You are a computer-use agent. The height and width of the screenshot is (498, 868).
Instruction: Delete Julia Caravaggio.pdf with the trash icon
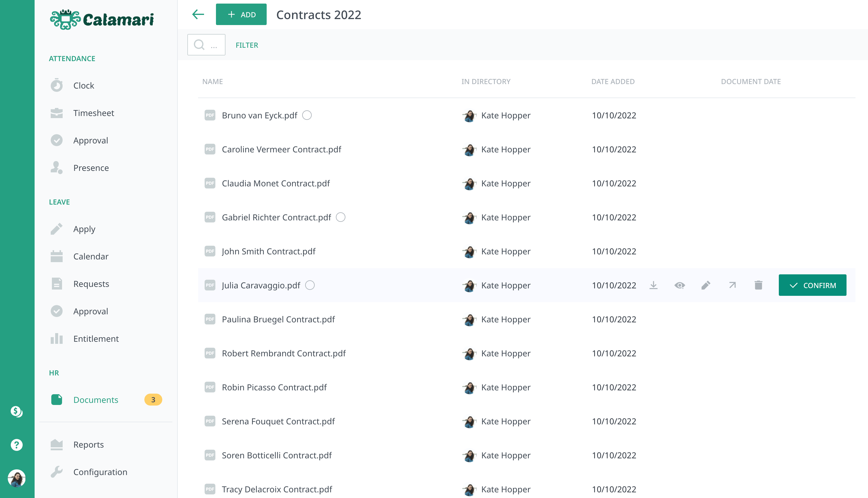click(x=758, y=285)
